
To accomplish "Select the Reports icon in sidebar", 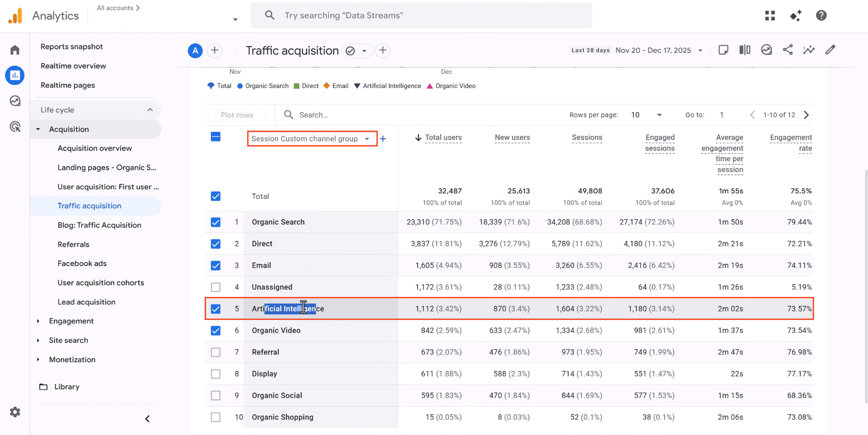I will pos(15,75).
